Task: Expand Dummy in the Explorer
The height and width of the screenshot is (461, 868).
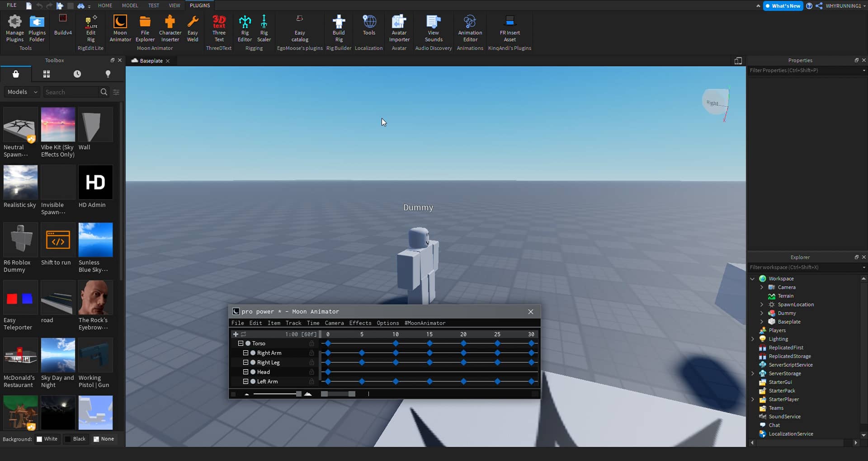Action: click(762, 313)
